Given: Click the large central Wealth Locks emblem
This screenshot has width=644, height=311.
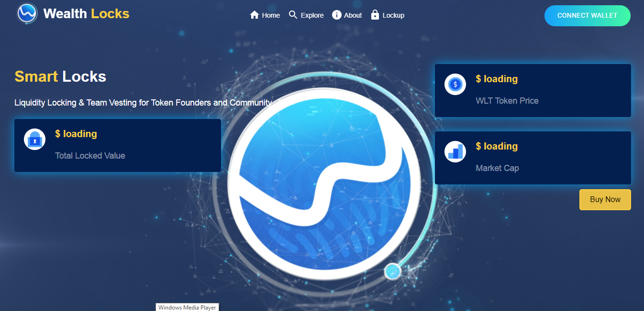Looking at the screenshot, I should (x=324, y=184).
